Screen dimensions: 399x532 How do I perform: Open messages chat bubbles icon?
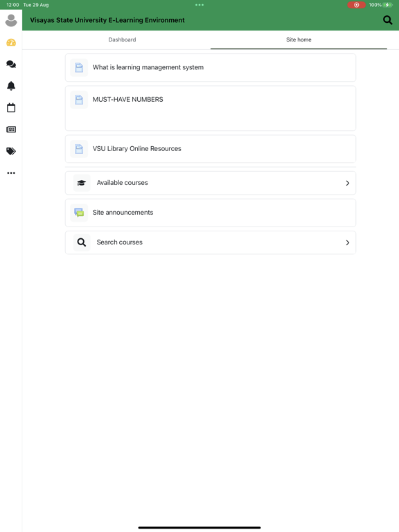point(11,64)
